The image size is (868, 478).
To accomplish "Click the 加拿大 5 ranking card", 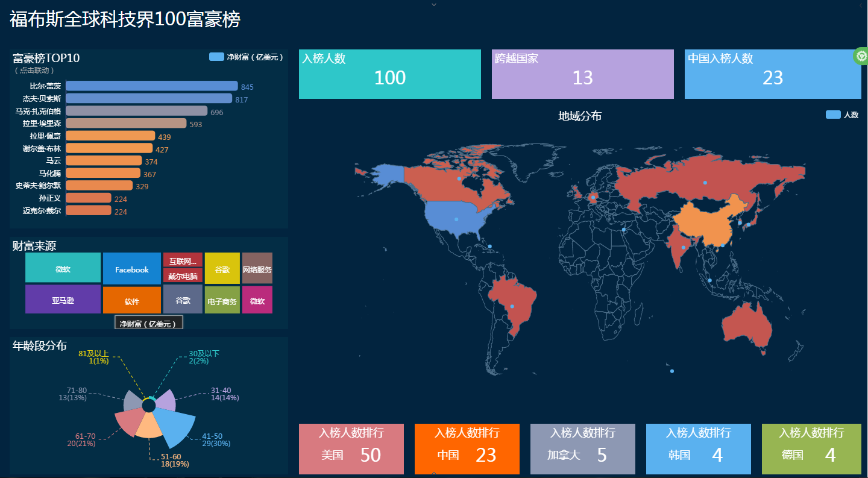I will (x=583, y=449).
